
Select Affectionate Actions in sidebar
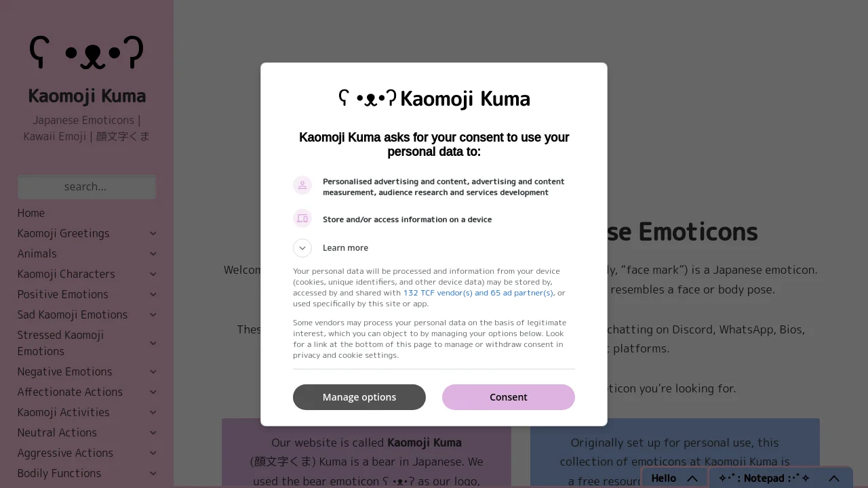pos(71,392)
